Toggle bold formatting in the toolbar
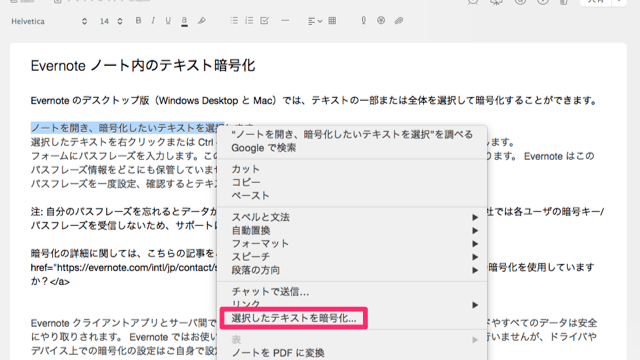640x360 pixels. [x=138, y=21]
